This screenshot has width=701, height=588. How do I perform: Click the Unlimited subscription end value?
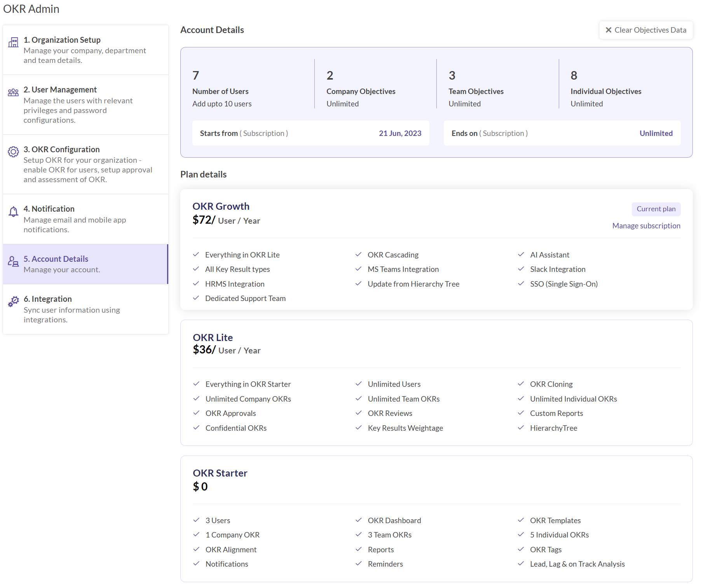point(656,133)
